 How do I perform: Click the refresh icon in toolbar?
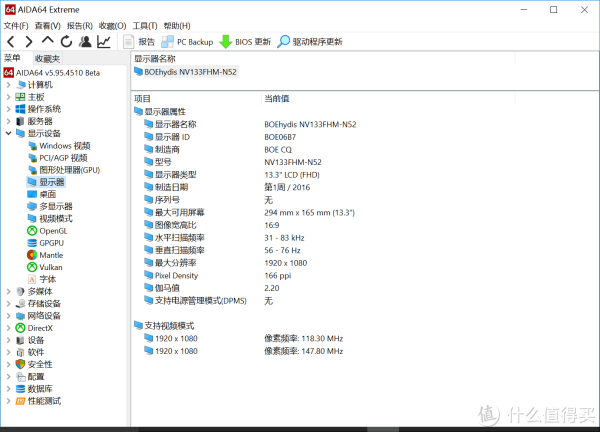(x=66, y=41)
